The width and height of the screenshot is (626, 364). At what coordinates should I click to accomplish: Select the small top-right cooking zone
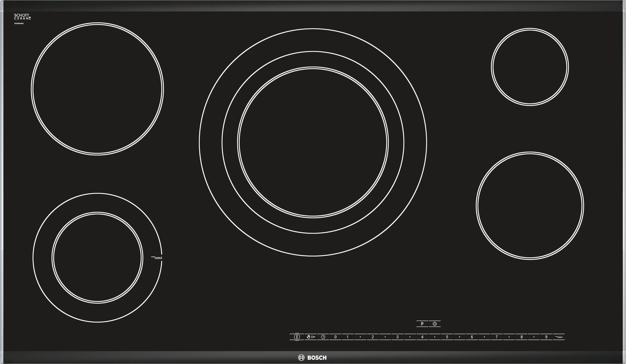pyautogui.click(x=530, y=67)
